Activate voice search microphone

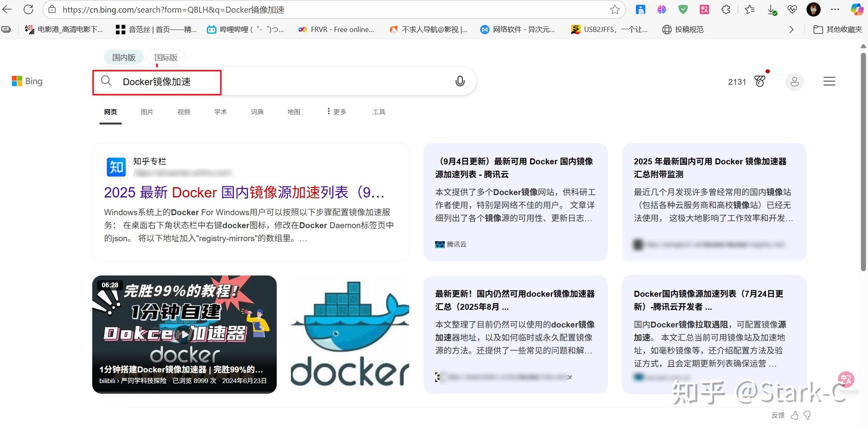(460, 81)
